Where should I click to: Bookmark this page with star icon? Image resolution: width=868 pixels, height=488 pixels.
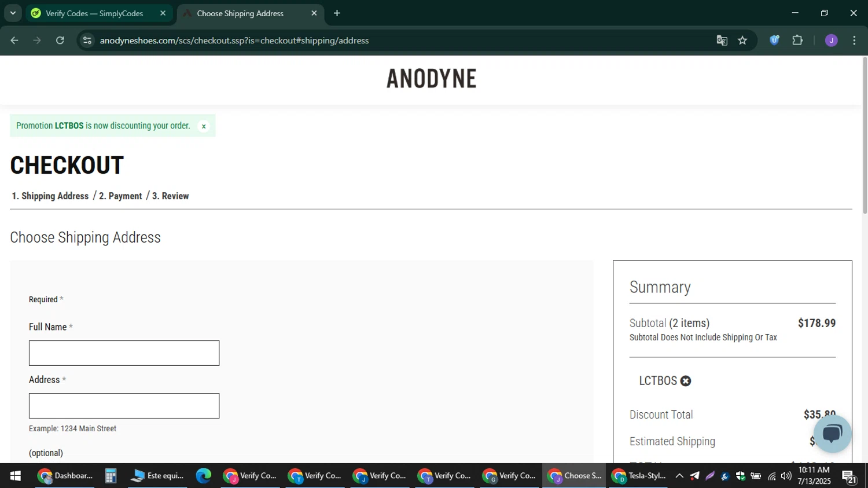(742, 41)
